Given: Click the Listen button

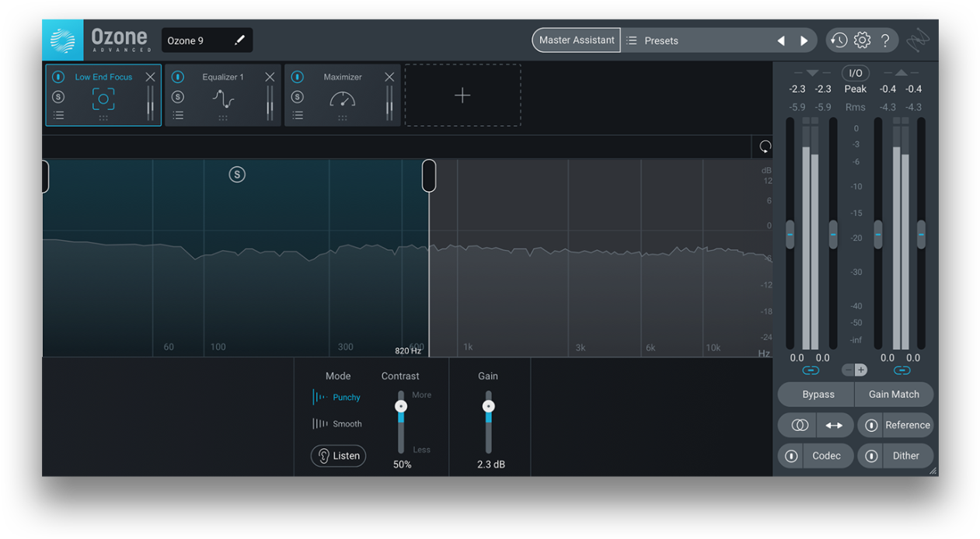Looking at the screenshot, I should pyautogui.click(x=338, y=456).
